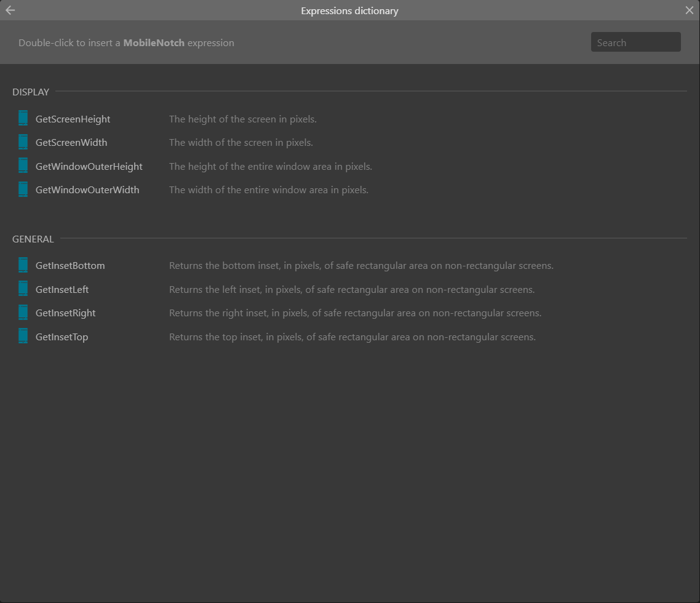
Task: Click the DISPLAY category heading
Action: click(31, 92)
